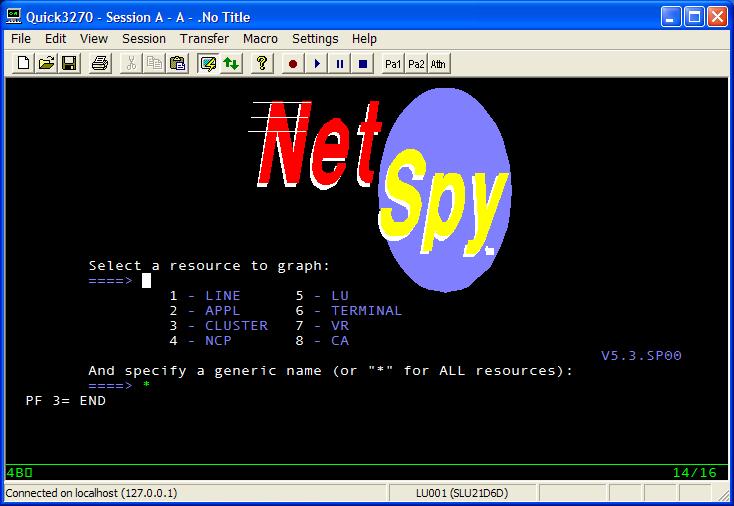Open the Settings menu
Image resolution: width=734 pixels, height=506 pixels.
315,38
